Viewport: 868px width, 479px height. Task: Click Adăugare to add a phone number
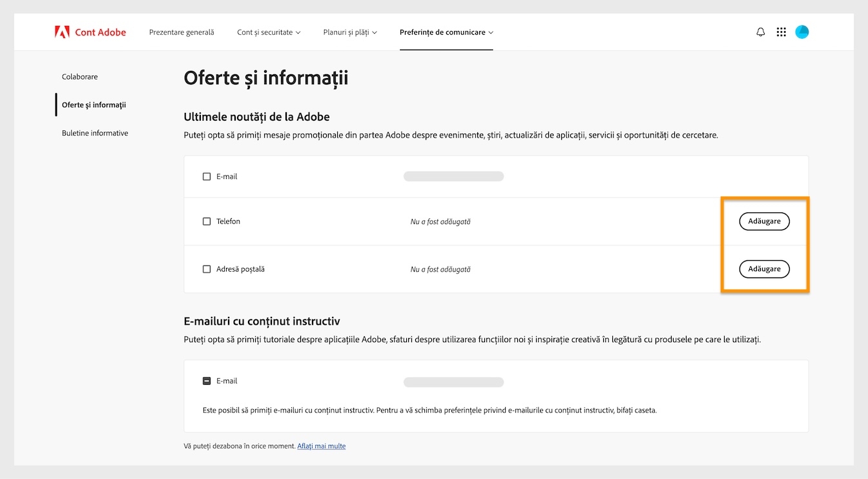(764, 221)
